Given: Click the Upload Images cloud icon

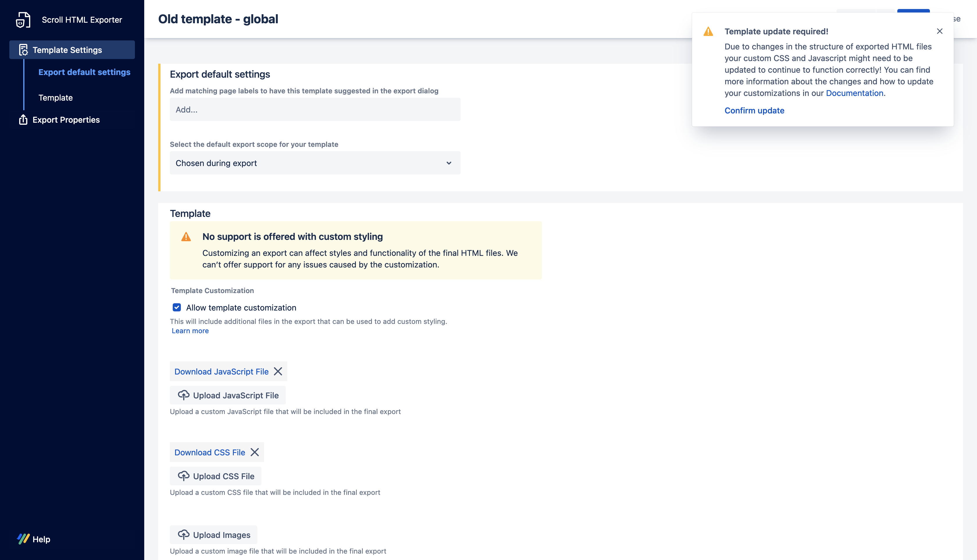Looking at the screenshot, I should 184,534.
